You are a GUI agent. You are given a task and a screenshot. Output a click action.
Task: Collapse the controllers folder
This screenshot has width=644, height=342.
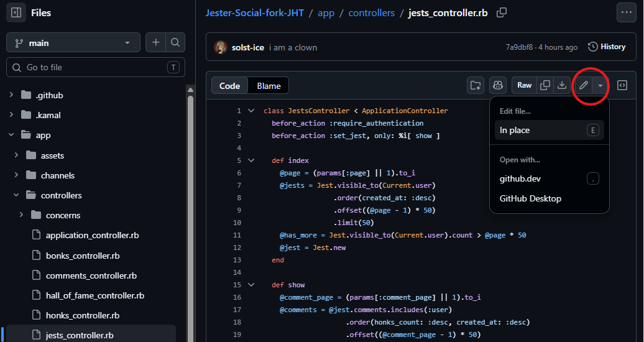(16, 195)
